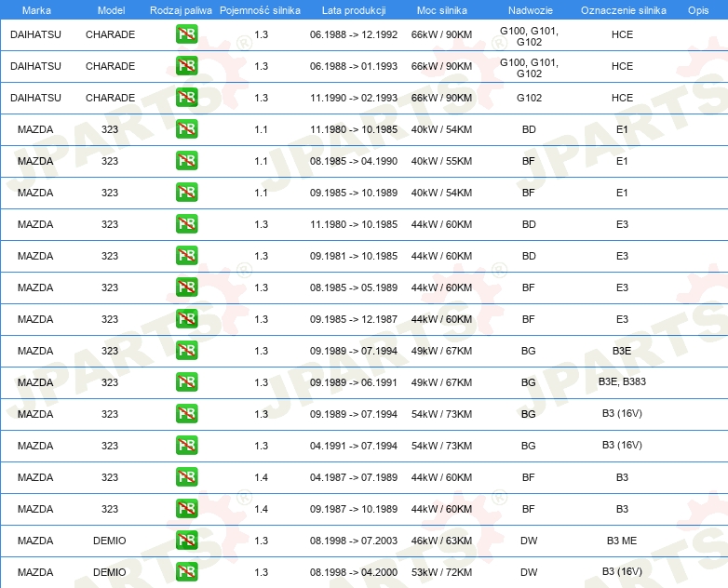Click the B3 ME engine code cell
The height and width of the screenshot is (588, 728).
click(622, 541)
